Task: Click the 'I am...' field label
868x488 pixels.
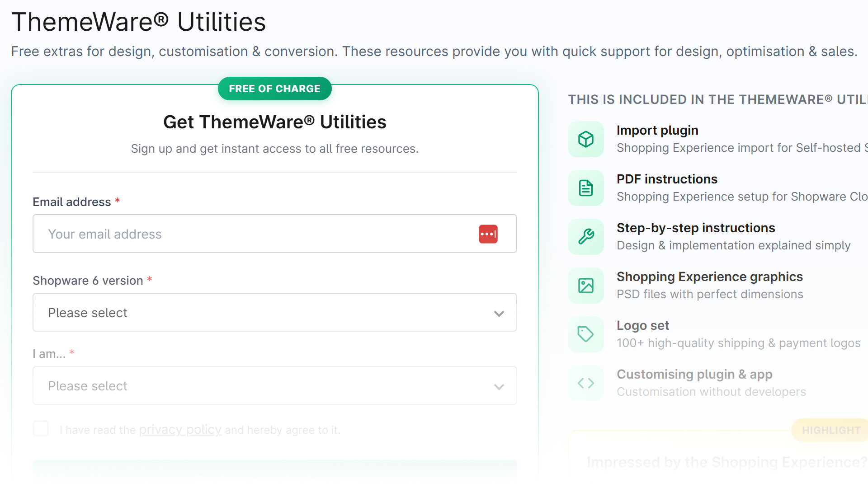Action: (x=49, y=354)
